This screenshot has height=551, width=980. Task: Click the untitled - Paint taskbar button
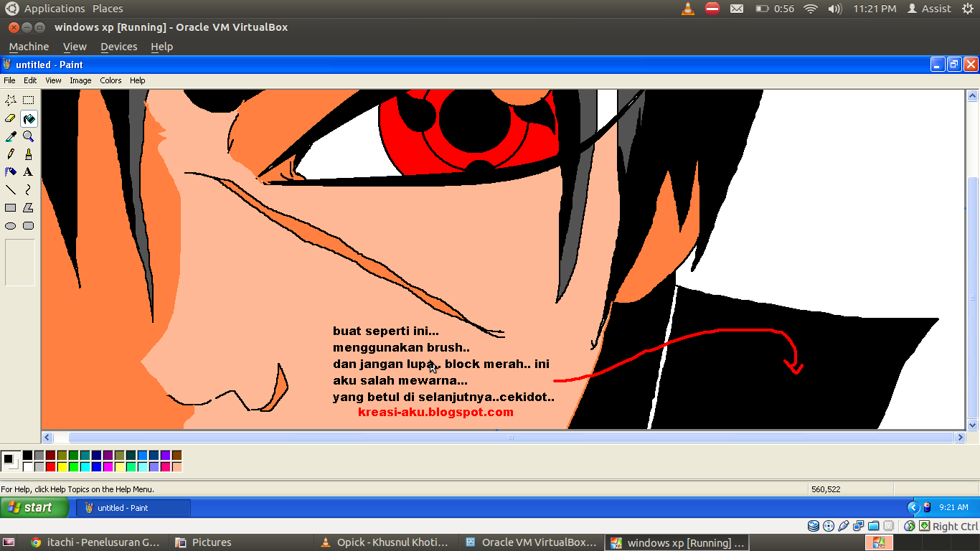click(133, 508)
